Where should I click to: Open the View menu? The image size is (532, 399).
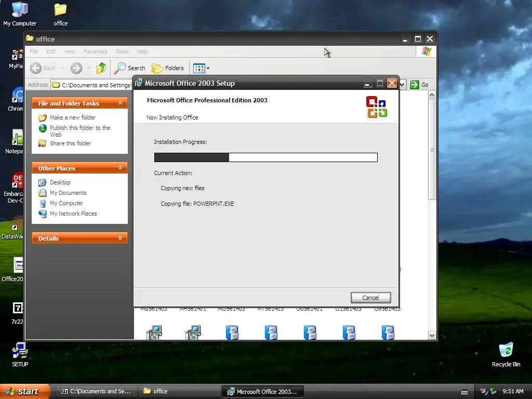pos(70,51)
